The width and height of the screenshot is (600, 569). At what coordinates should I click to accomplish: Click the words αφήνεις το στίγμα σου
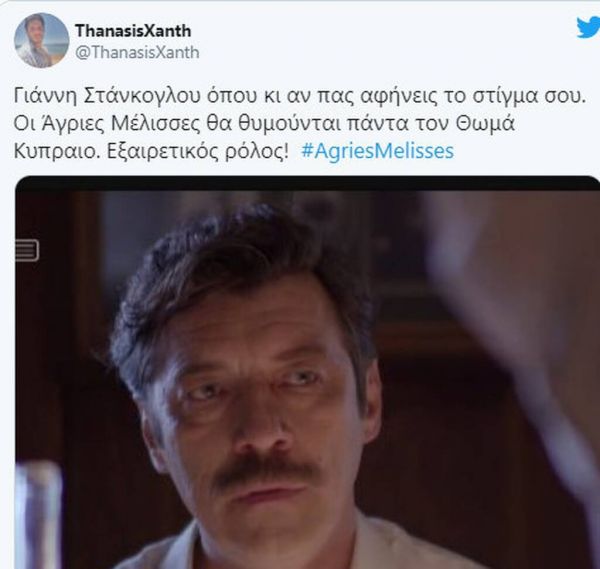[x=474, y=96]
